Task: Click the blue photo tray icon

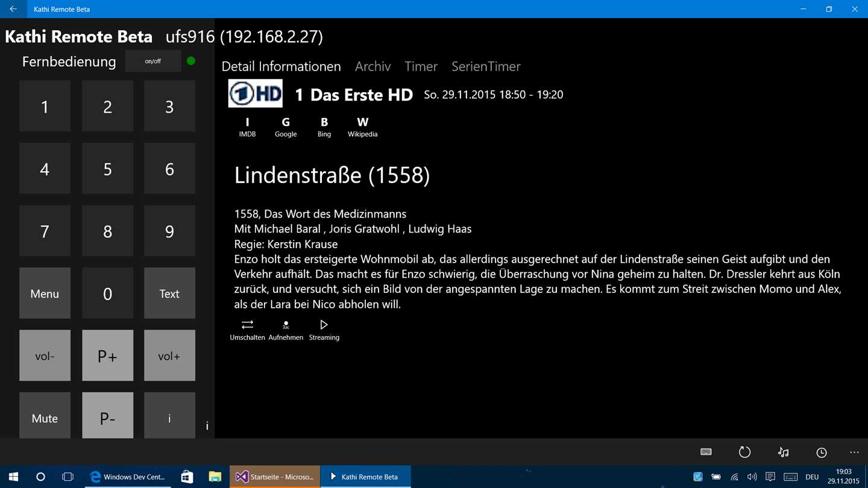Action: click(x=698, y=477)
